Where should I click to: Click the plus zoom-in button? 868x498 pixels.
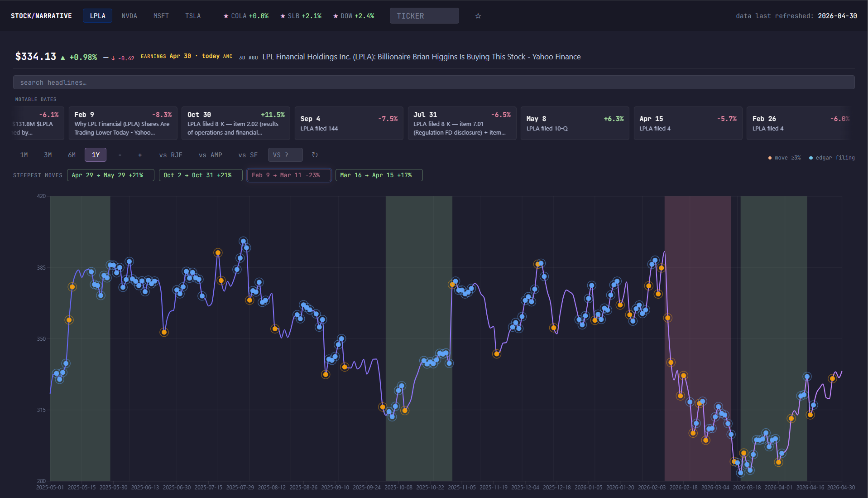click(140, 155)
